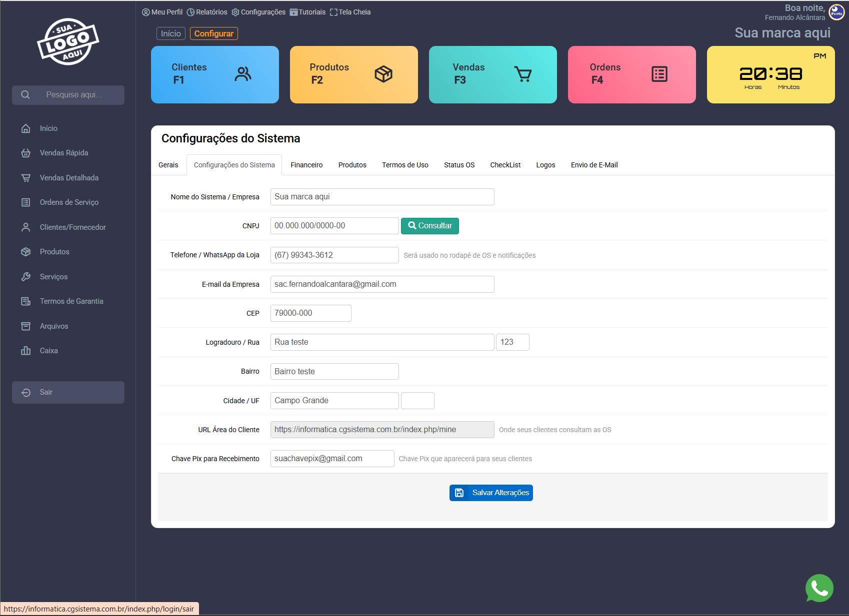
Task: Switch to Termos de Uso tab
Action: click(405, 165)
